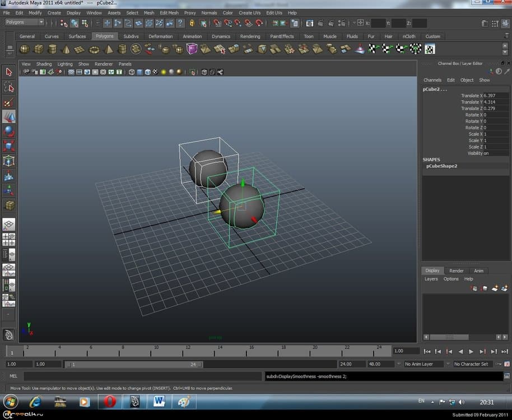Toggle the viewport grid display

(71, 72)
